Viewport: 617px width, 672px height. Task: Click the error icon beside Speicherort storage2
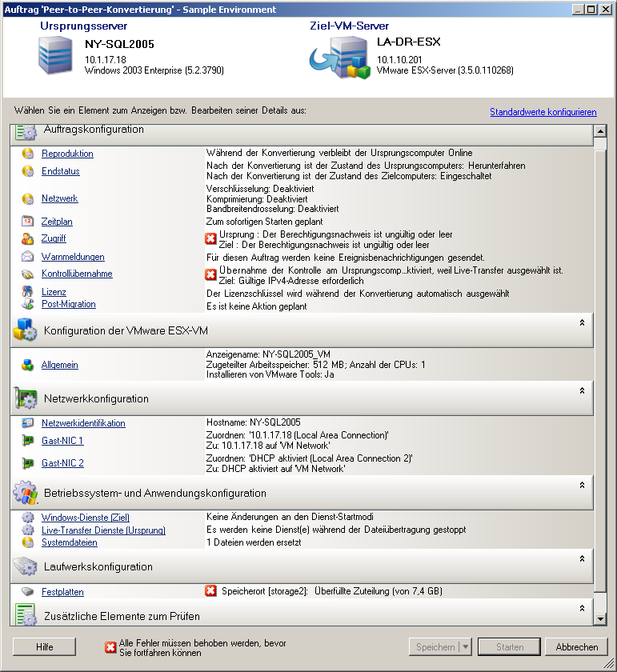click(210, 591)
